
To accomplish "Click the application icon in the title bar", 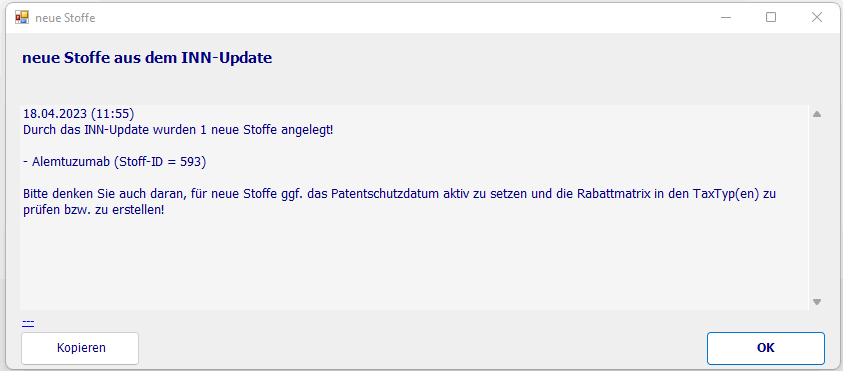I will [x=22, y=17].
